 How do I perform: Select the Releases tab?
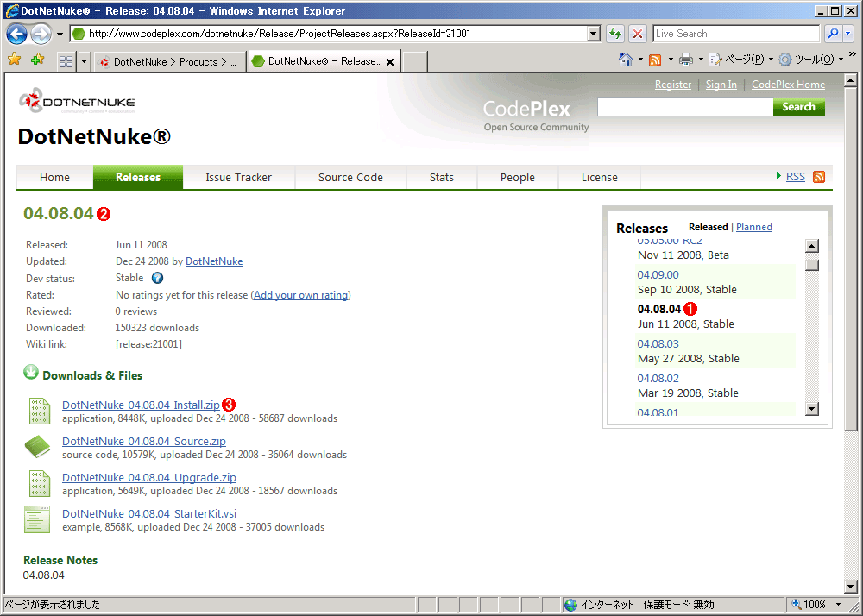(138, 177)
